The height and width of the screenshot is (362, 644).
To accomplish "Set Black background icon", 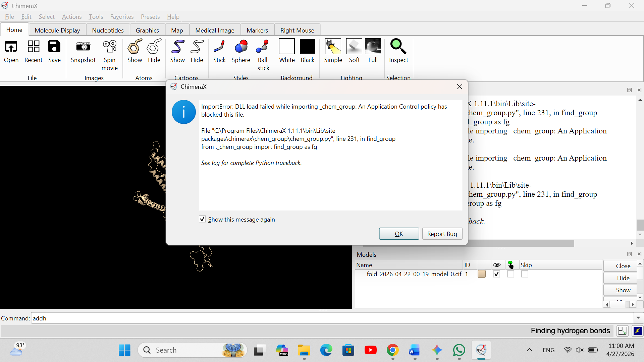I will pos(307,47).
